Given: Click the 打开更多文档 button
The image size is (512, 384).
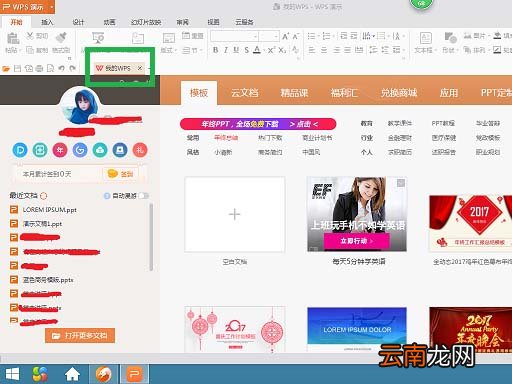Looking at the screenshot, I should coord(80,335).
